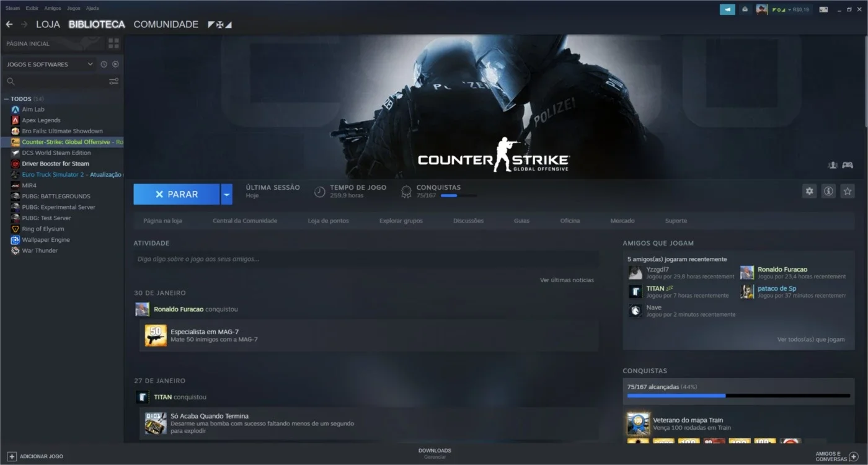
Task: Collapse the Todos category
Action: pyautogui.click(x=6, y=99)
